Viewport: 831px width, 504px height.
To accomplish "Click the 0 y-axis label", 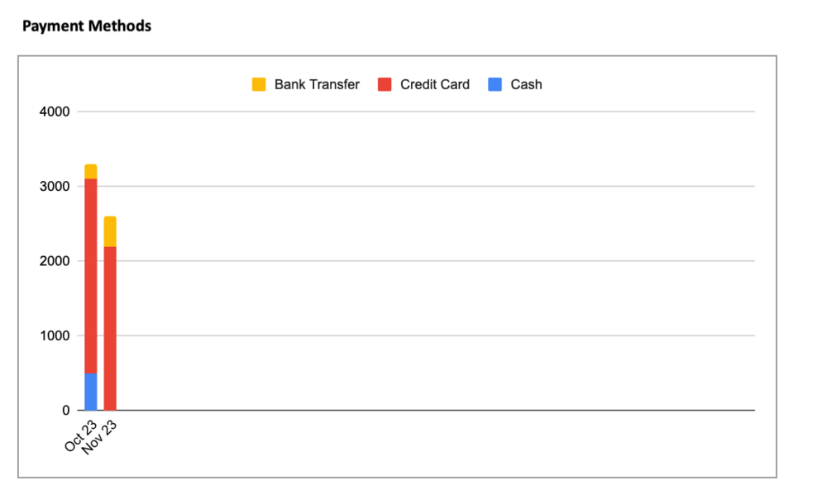I will tap(65, 411).
